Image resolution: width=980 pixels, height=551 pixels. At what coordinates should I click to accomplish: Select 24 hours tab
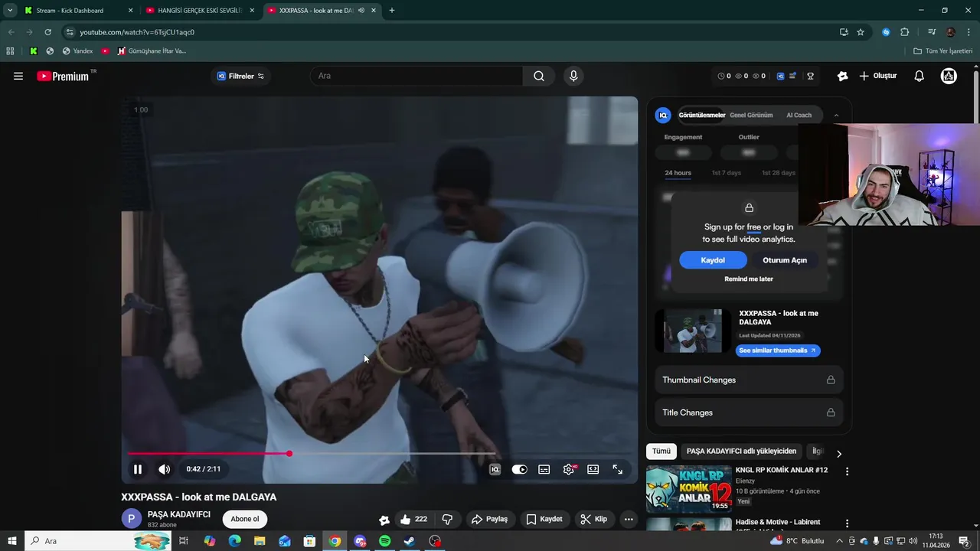(678, 173)
